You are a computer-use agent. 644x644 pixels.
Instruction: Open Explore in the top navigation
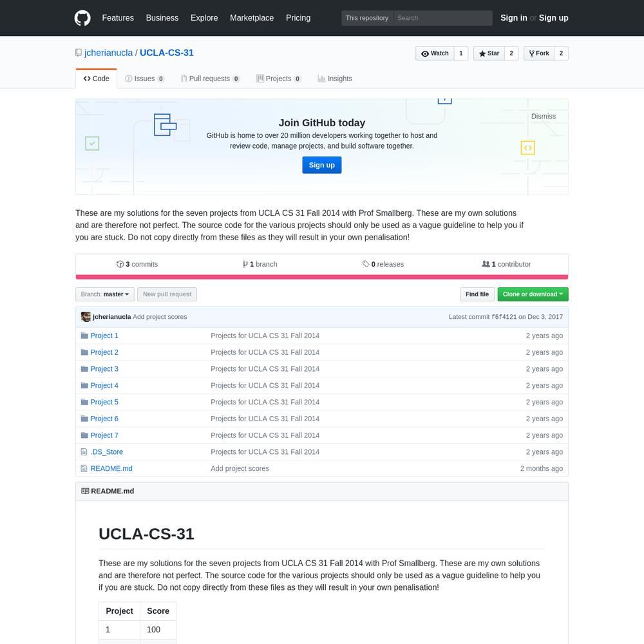point(204,18)
